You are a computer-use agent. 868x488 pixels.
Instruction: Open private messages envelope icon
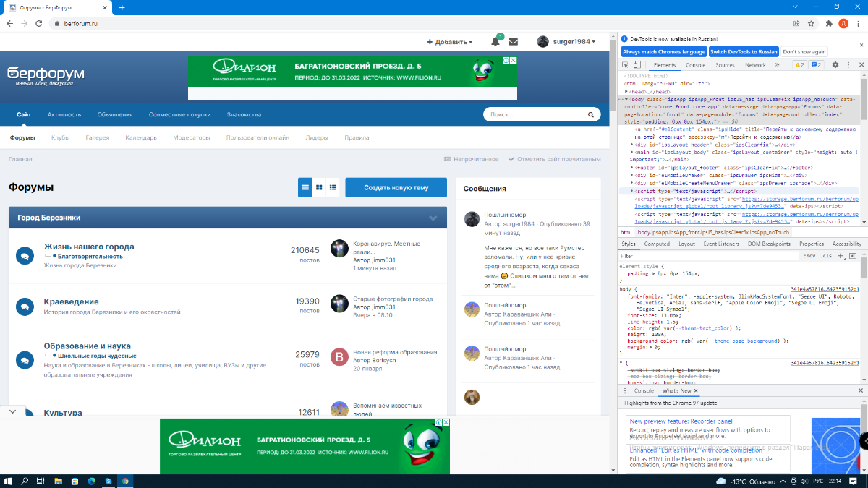point(514,42)
